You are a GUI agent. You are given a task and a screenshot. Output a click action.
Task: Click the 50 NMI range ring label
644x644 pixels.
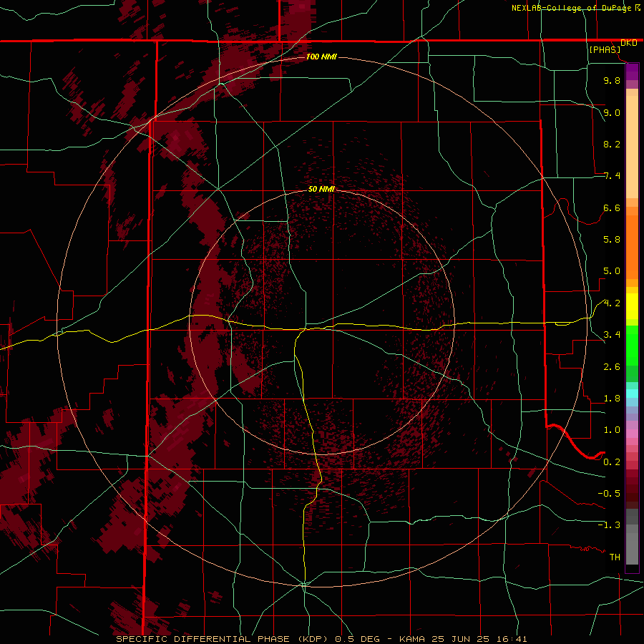[321, 189]
